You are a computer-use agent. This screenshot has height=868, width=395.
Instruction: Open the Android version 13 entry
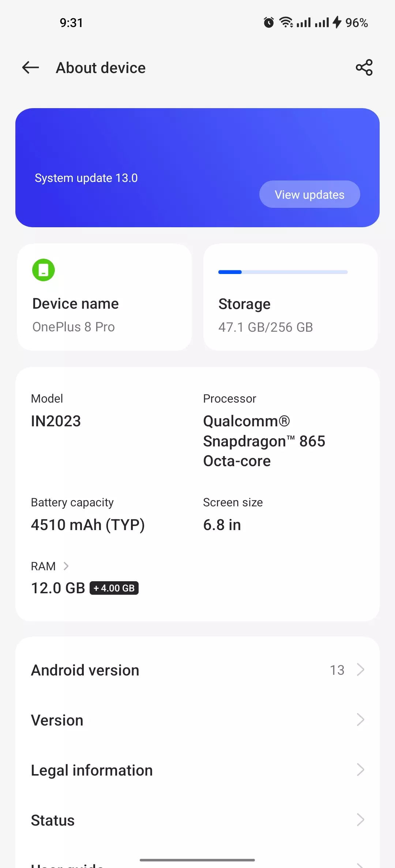(197, 670)
